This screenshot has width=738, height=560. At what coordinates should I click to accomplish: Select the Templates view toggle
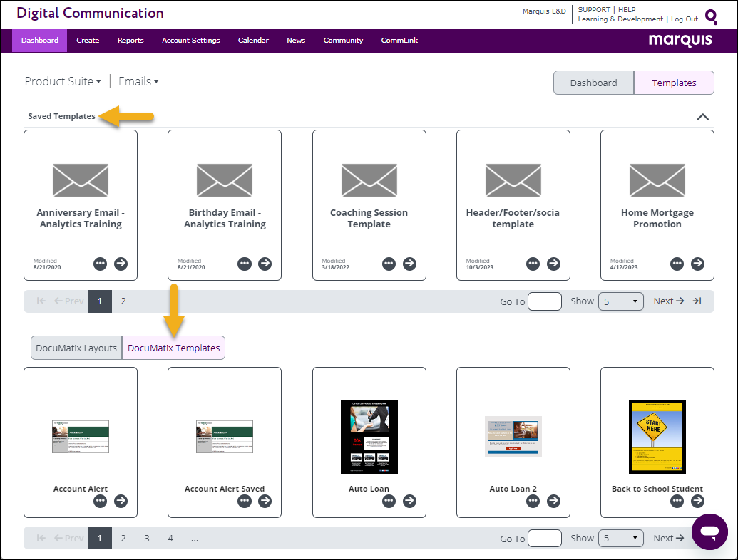[674, 83]
